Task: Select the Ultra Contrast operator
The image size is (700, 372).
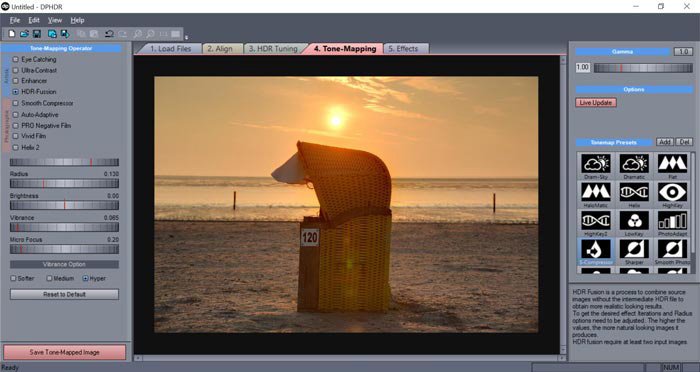Action: click(35, 70)
